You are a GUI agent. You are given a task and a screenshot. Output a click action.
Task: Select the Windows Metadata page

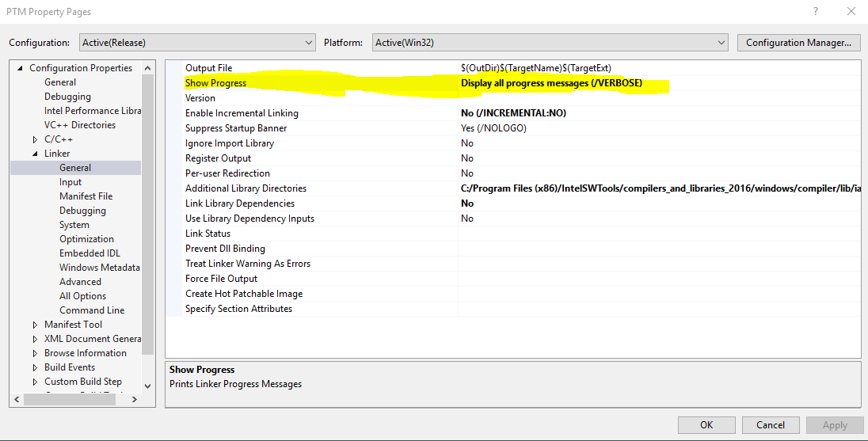point(100,268)
